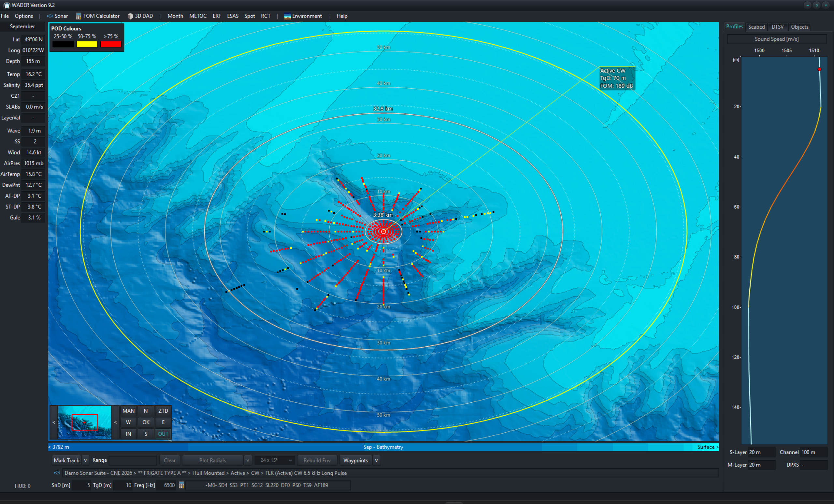
Task: Switch to the Profiles tab
Action: [x=734, y=26]
